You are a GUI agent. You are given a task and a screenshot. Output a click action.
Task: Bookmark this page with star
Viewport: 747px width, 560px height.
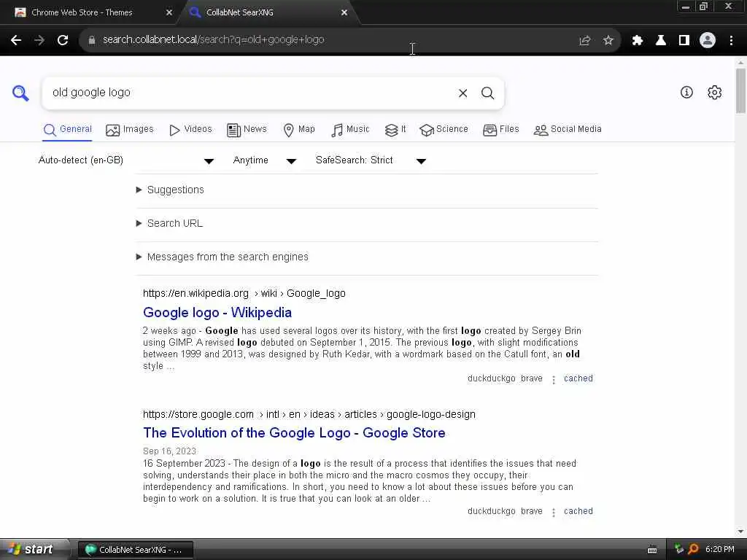[x=608, y=41]
